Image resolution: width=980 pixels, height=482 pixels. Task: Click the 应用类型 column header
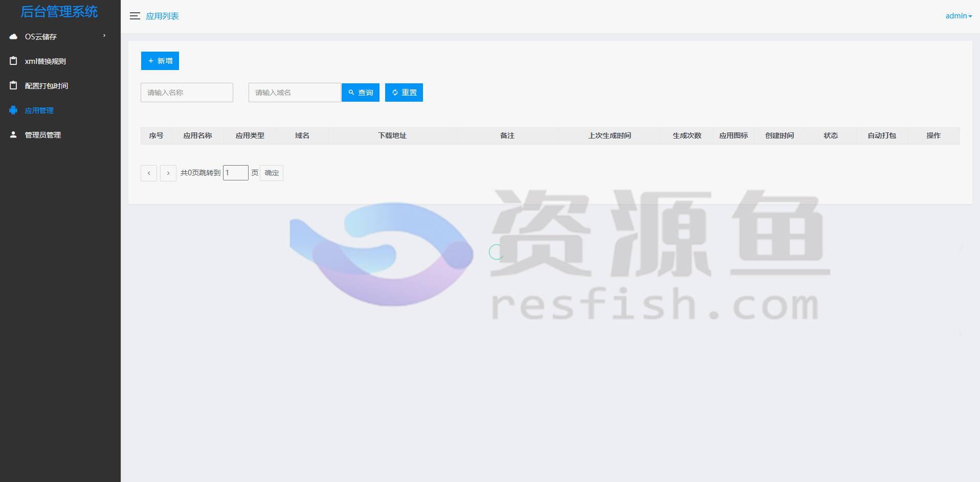tap(250, 135)
